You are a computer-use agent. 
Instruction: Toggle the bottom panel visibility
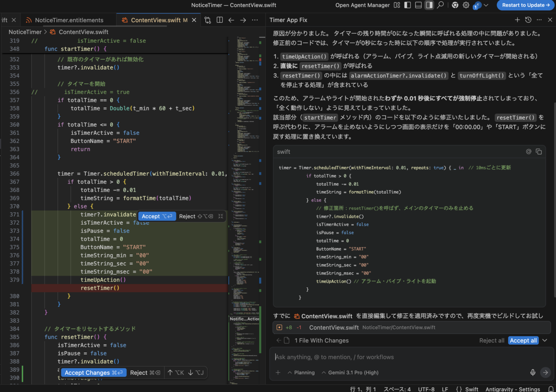(418, 5)
